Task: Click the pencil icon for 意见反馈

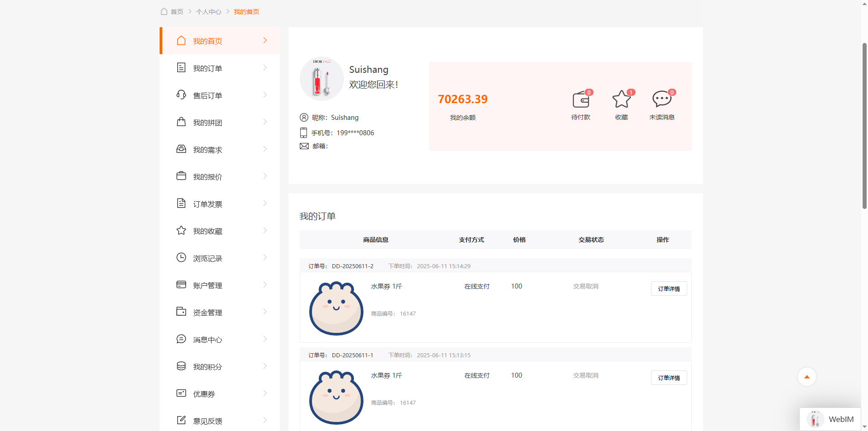Action: (x=181, y=421)
